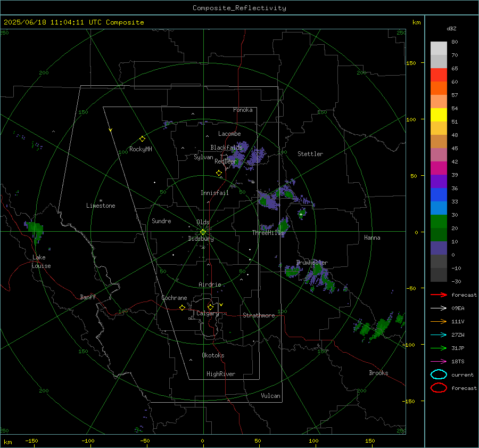Screen dimensions: 479x448
Task: Select the Cochrane label
Action: click(174, 298)
